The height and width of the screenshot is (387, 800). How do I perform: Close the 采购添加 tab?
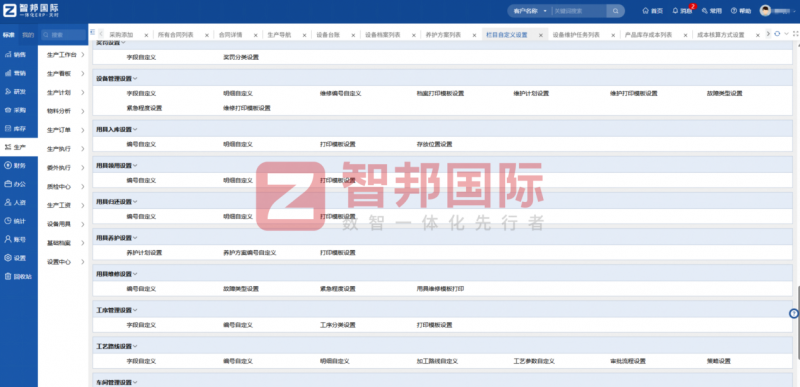(146, 35)
